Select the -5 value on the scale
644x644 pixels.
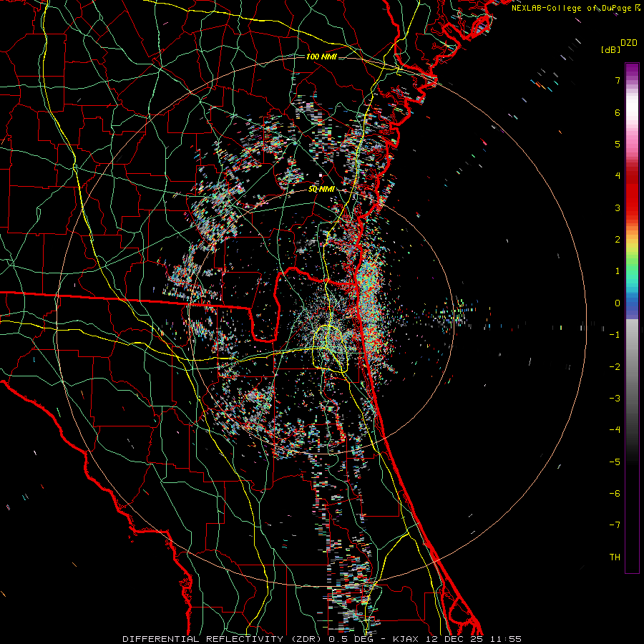615,462
